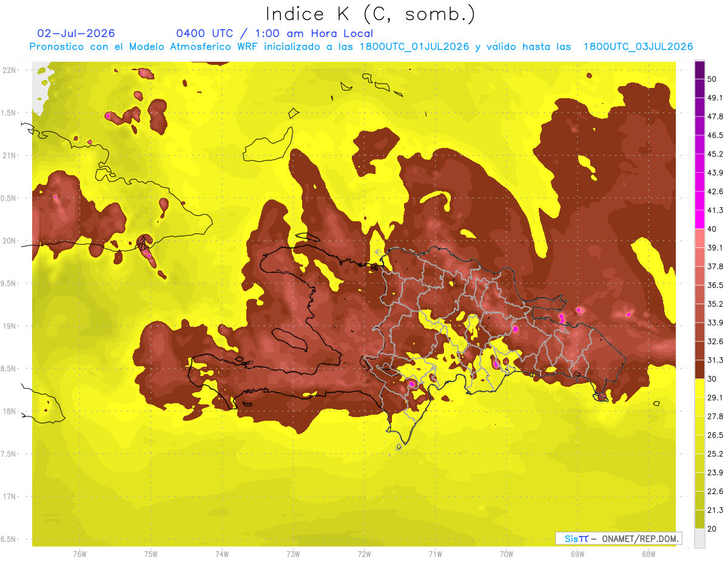Click the '22N' latitude label
Image resolution: width=728 pixels, height=562 pixels.
pyautogui.click(x=9, y=70)
